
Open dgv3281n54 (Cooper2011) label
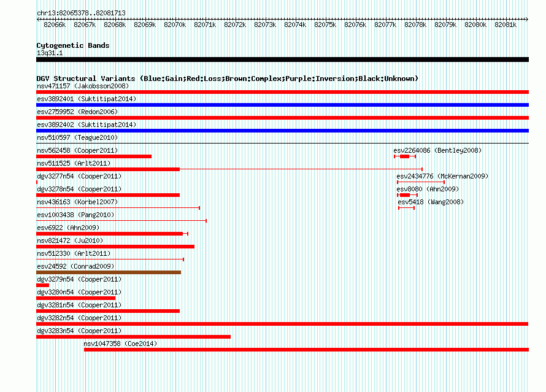pos(79,305)
